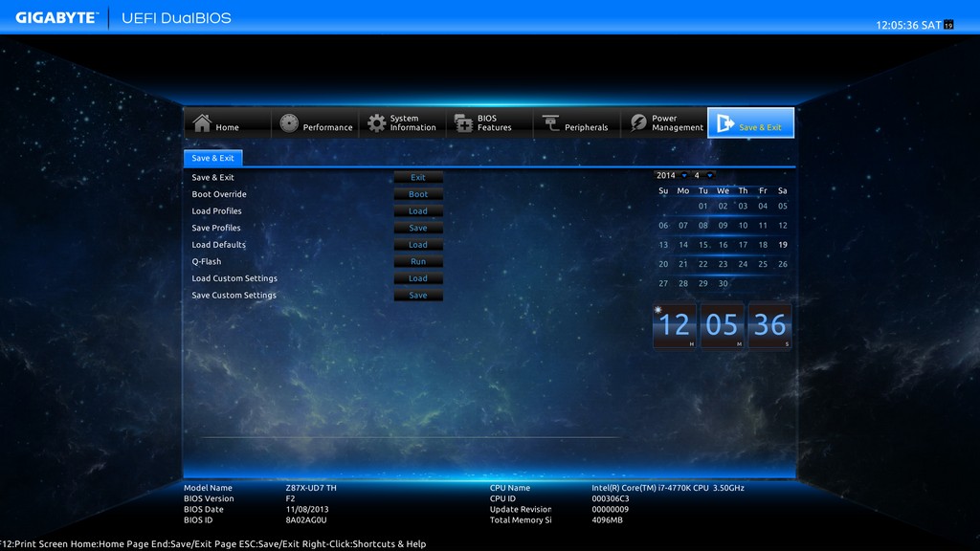The width and height of the screenshot is (980, 551).
Task: Select the hour 12 clock field
Action: click(x=675, y=325)
